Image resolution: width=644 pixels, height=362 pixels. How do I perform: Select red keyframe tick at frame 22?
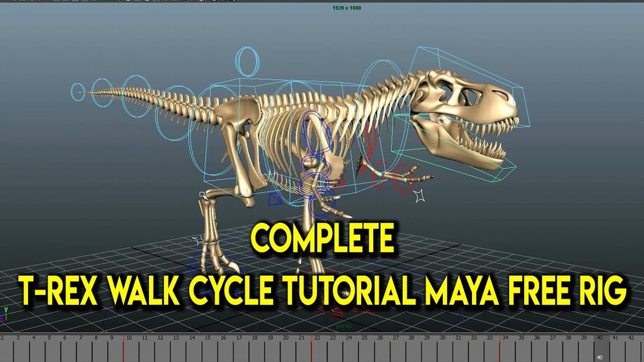pos(312,347)
